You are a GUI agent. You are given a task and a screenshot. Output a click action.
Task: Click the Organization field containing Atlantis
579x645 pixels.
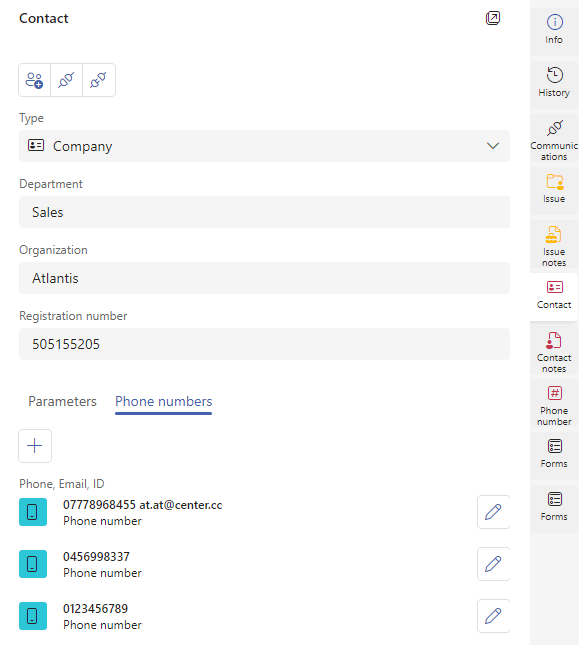(264, 278)
